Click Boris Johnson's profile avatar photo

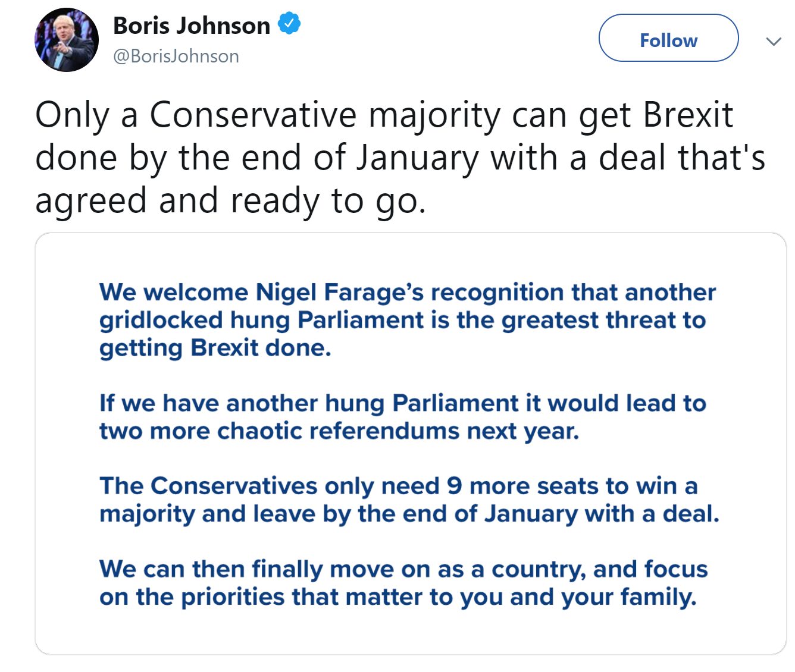click(x=67, y=40)
